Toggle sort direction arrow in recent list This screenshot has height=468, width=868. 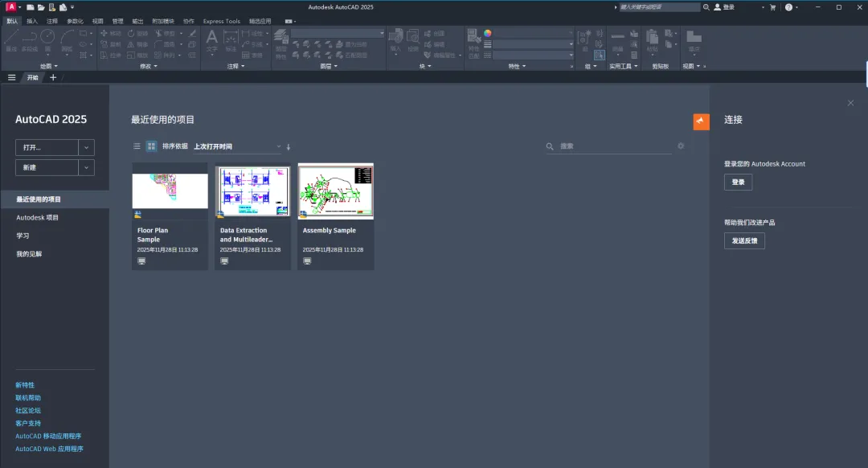click(289, 147)
